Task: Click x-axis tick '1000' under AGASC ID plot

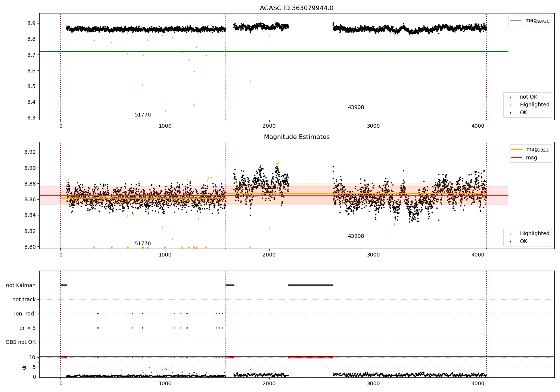Action: (x=165, y=126)
